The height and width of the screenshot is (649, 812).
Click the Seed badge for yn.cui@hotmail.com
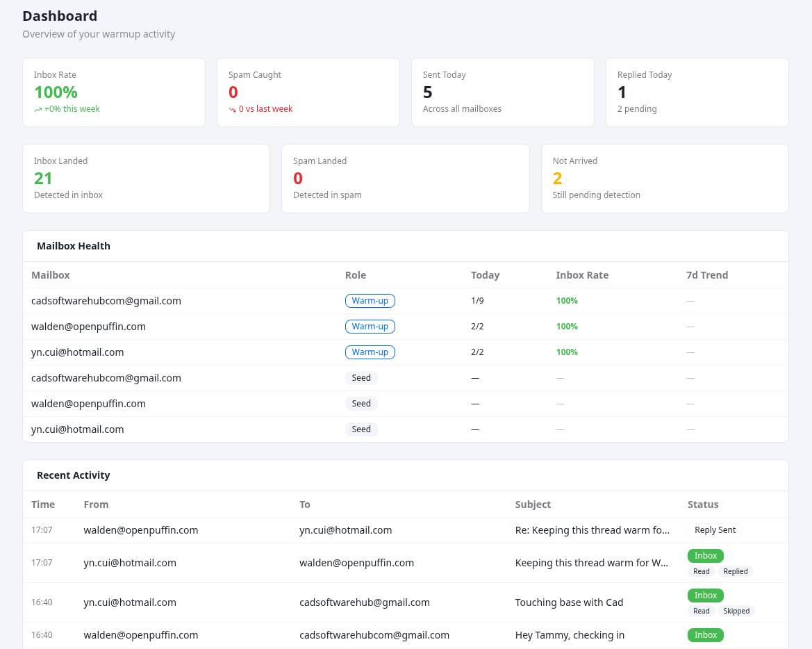click(361, 429)
